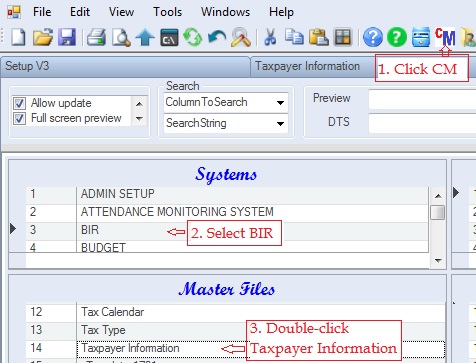
Task: Select ADMIN SETUP in Systems list
Action: (252, 194)
